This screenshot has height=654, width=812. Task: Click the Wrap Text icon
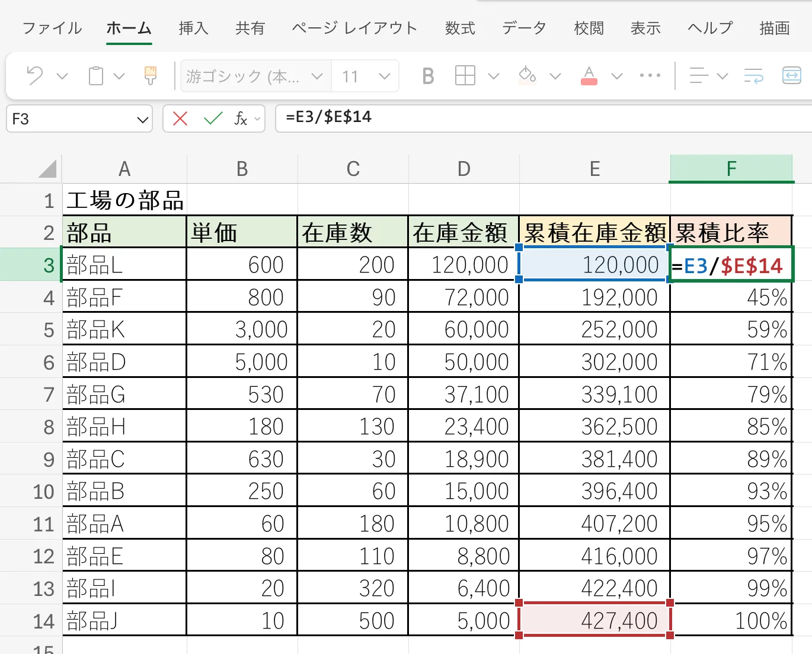pyautogui.click(x=754, y=76)
